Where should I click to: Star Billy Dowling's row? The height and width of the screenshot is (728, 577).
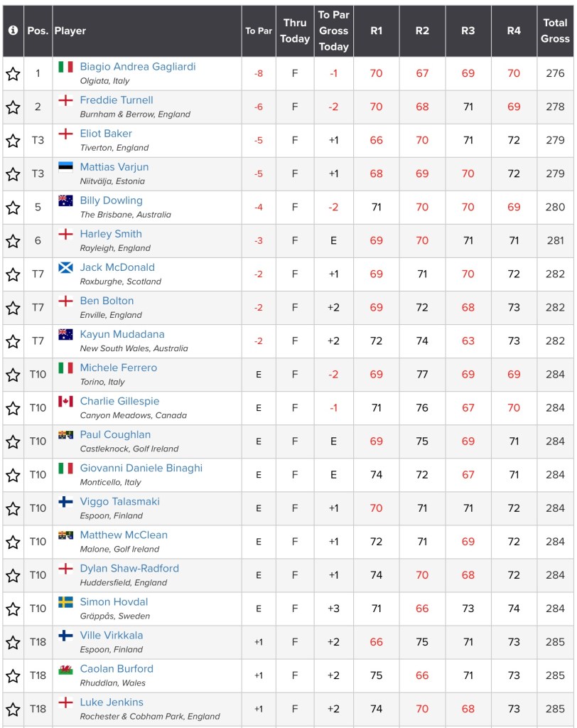13,208
